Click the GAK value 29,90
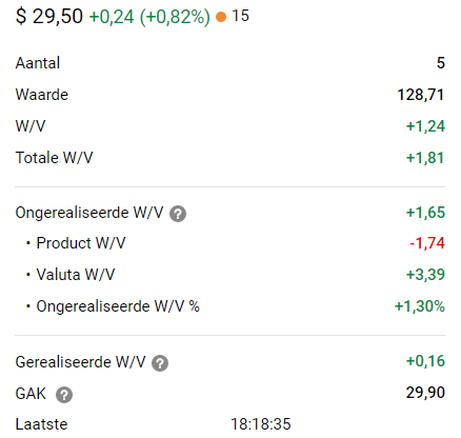The height and width of the screenshot is (438, 461). (x=425, y=393)
